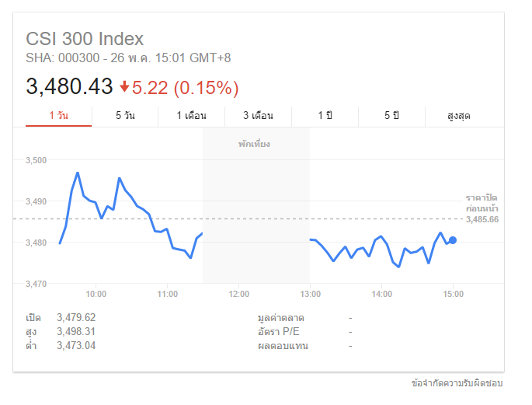The width and height of the screenshot is (532, 405).
Task: Click the red 5.22 (0.15%) change text
Action: (x=185, y=87)
